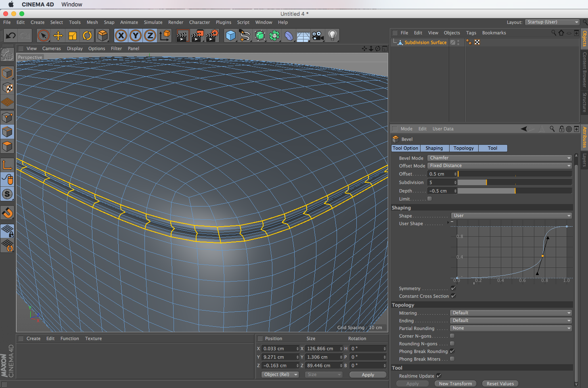Toggle the X axis lock
This screenshot has height=388, width=588.
coord(121,36)
